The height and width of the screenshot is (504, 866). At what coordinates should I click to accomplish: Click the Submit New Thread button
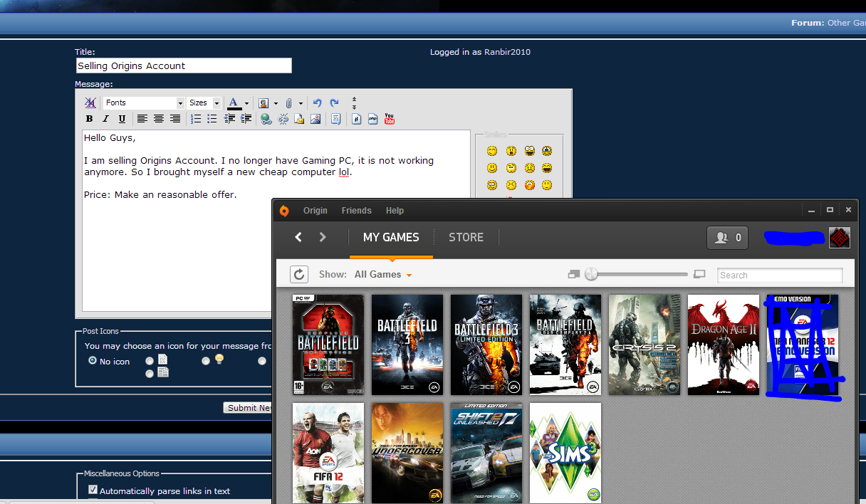click(x=249, y=408)
